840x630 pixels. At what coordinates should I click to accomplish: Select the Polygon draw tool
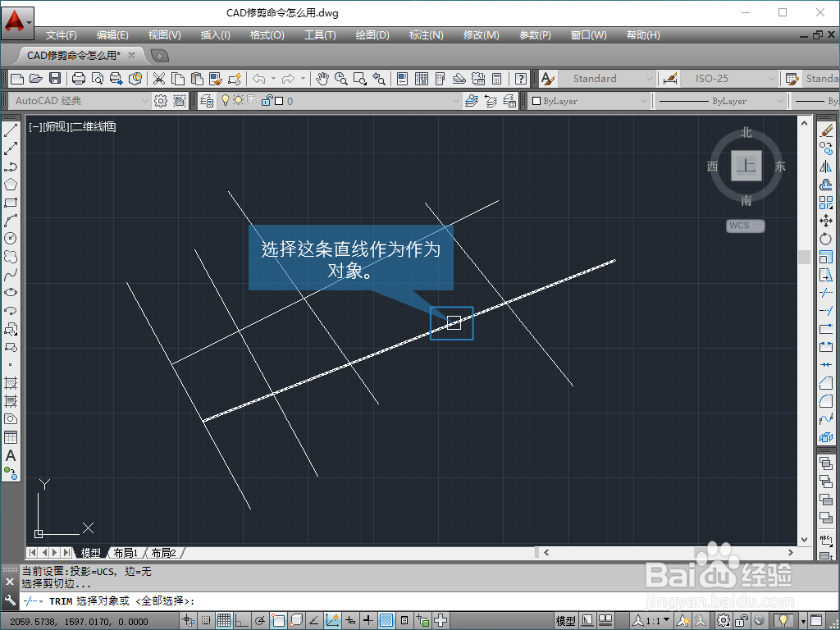[x=11, y=185]
